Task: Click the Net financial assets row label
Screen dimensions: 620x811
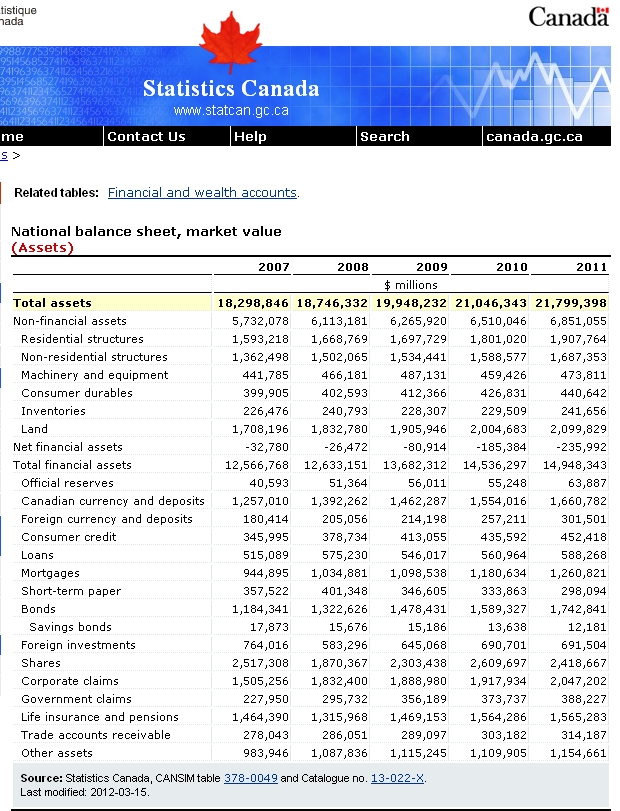Action: 68,447
